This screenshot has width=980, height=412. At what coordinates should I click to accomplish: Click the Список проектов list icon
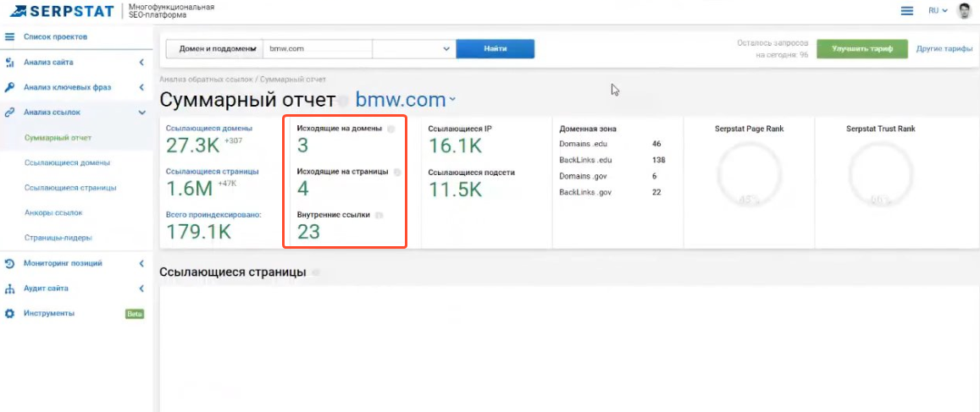click(x=9, y=37)
